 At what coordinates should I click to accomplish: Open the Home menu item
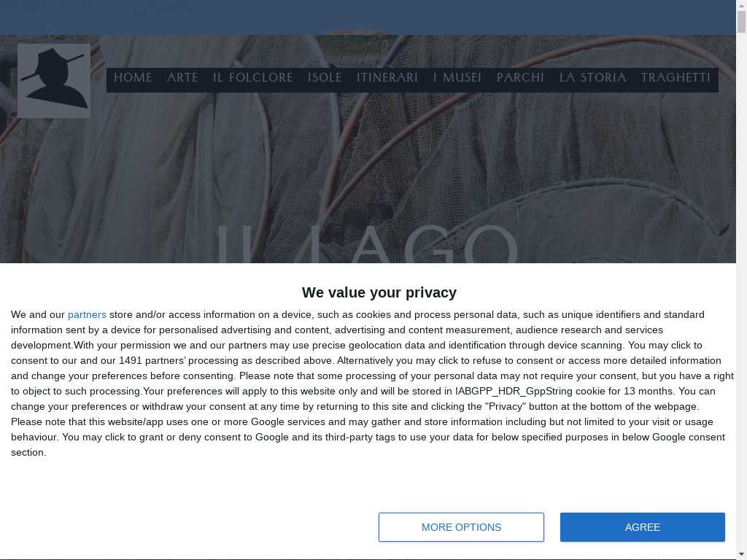pyautogui.click(x=133, y=78)
